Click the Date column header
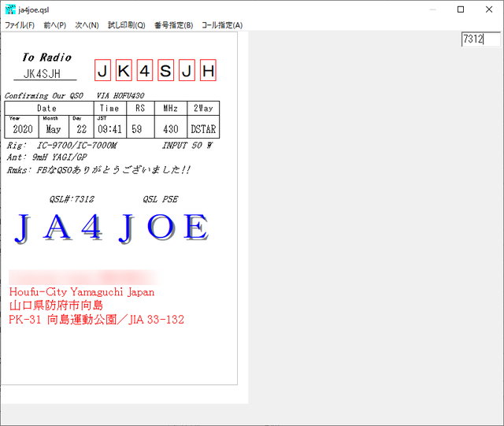The image size is (504, 426). tap(47, 109)
